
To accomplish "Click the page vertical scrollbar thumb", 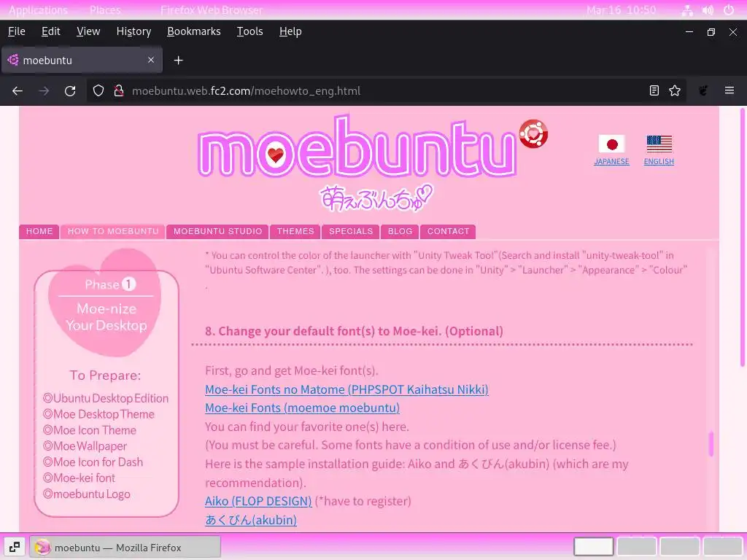I will tap(742, 238).
